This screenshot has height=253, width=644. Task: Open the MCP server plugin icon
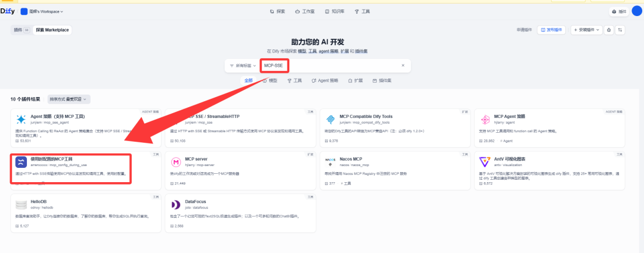[176, 162]
